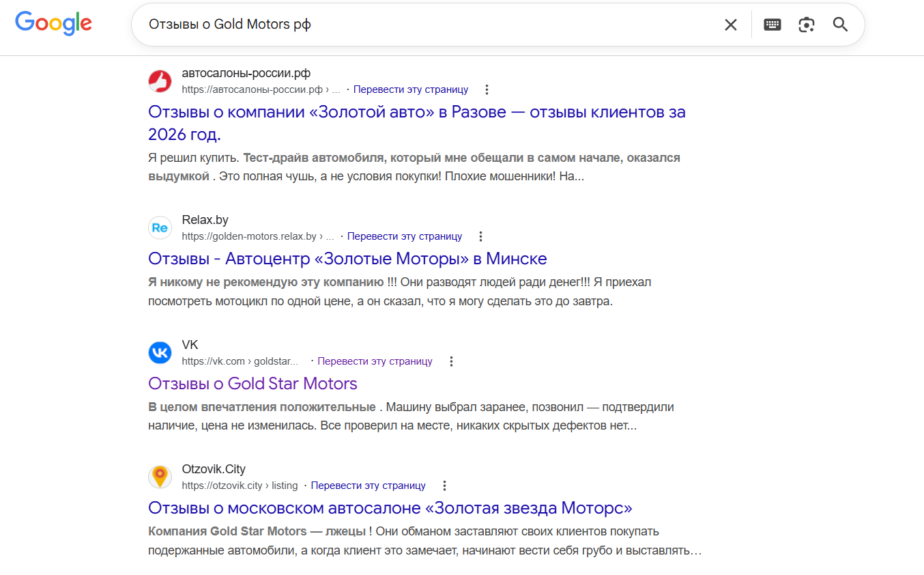924x575 pixels.
Task: Start a search by image with Lens icon
Action: pyautogui.click(x=807, y=25)
